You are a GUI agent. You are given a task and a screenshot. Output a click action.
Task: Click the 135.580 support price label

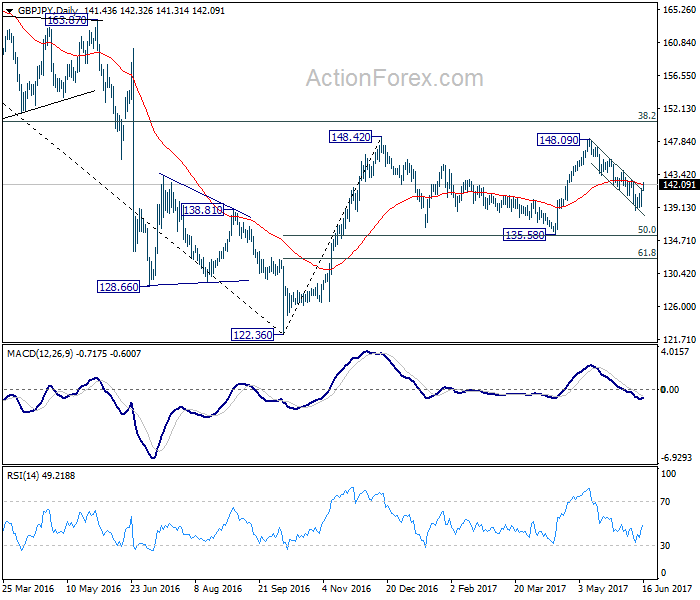(525, 234)
